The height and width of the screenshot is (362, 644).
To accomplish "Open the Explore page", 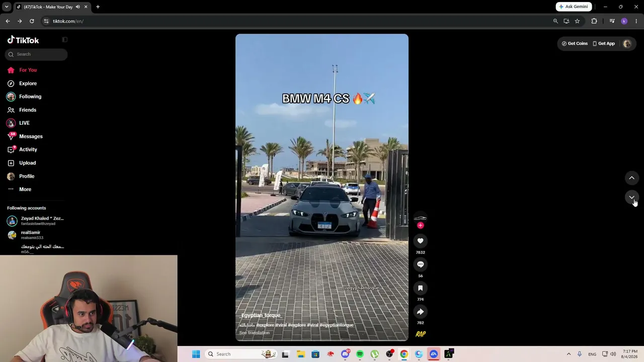I will click(22, 83).
